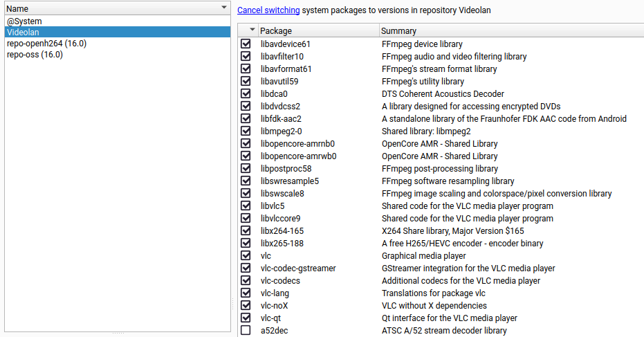The width and height of the screenshot is (644, 337).
Task: Toggle the libx265-188 checkbox
Action: pos(246,244)
